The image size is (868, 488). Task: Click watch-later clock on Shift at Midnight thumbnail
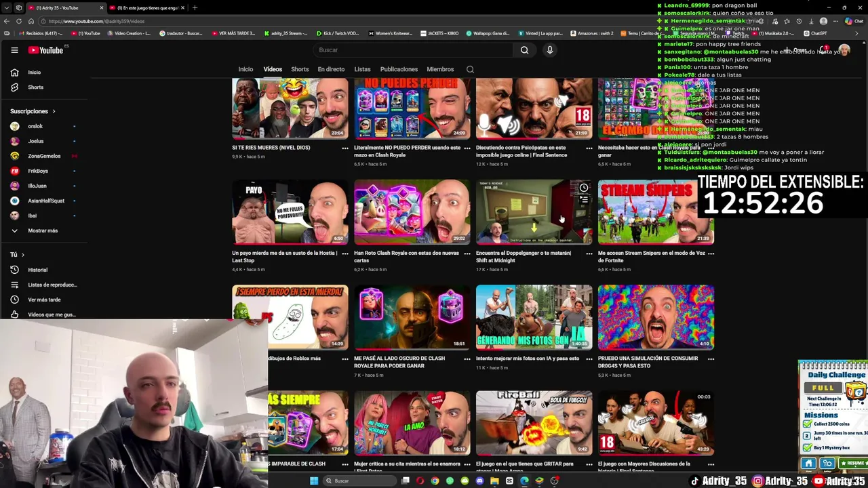[x=584, y=188]
